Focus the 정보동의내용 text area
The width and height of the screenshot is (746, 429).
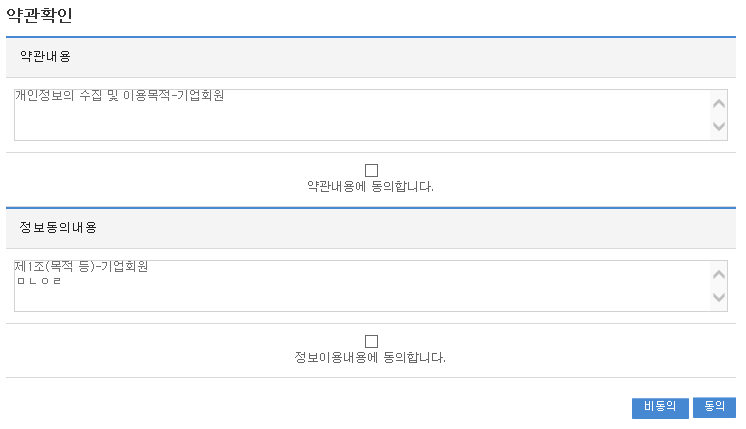pyautogui.click(x=360, y=296)
